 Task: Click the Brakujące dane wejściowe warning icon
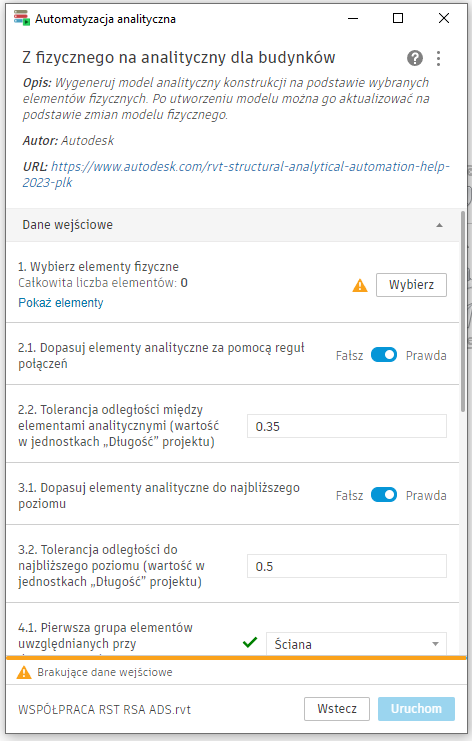(24, 672)
